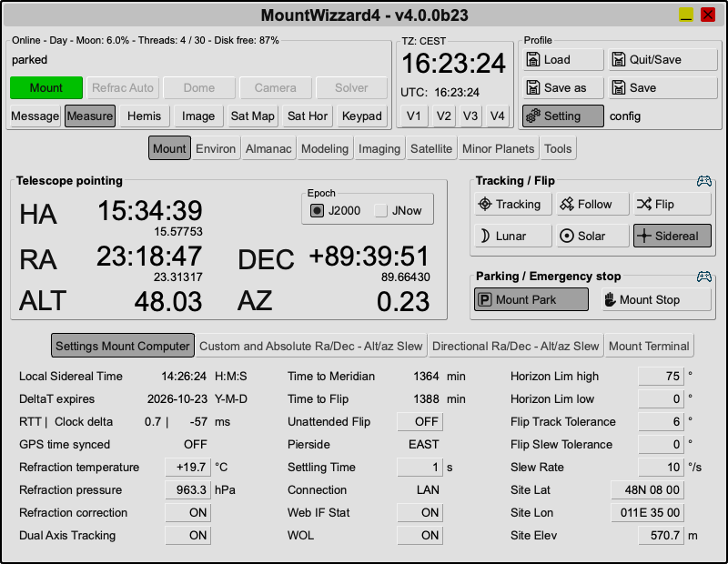
Task: Open the Modeling tab
Action: click(x=325, y=148)
